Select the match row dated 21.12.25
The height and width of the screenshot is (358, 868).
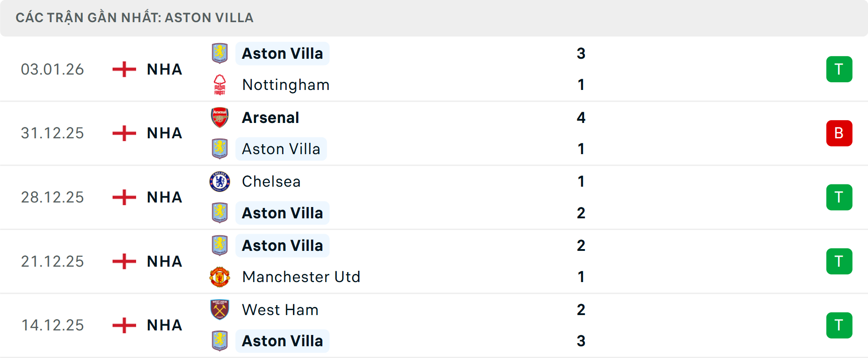(x=434, y=261)
